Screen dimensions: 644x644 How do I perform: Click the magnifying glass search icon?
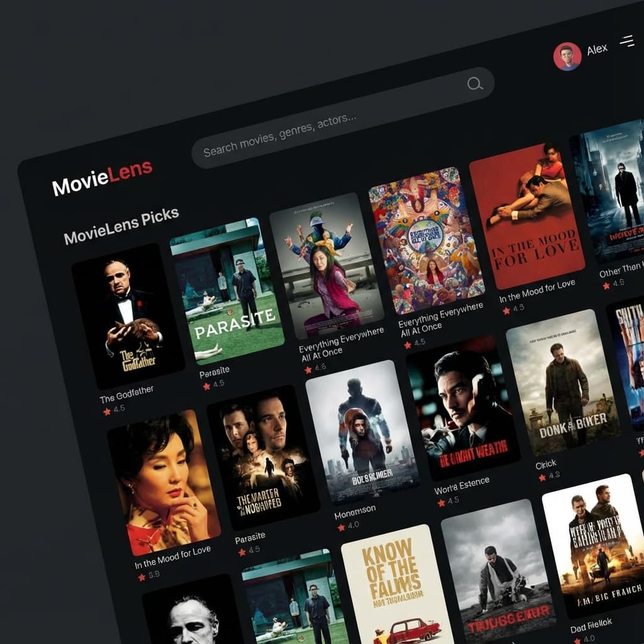click(475, 83)
